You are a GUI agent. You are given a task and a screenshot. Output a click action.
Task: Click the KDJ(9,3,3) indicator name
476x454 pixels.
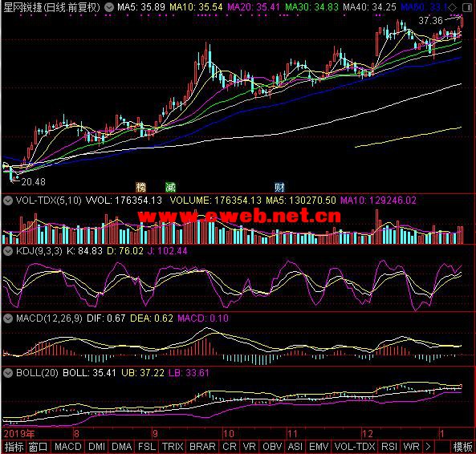pyautogui.click(x=39, y=251)
